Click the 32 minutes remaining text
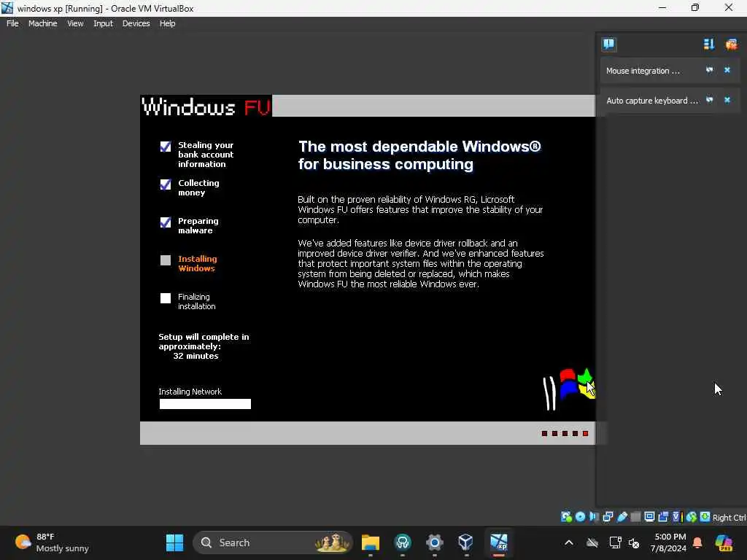This screenshot has height=560, width=747. pos(196,356)
